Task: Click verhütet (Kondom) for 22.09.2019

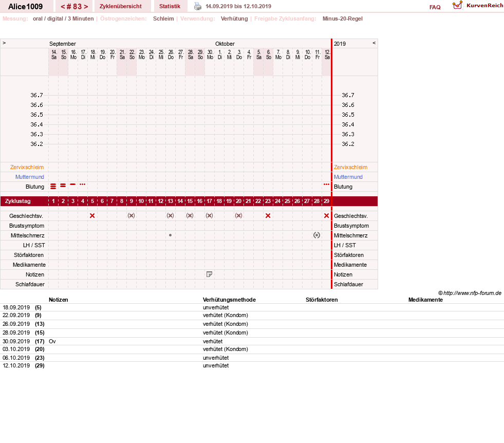Action: click(226, 315)
